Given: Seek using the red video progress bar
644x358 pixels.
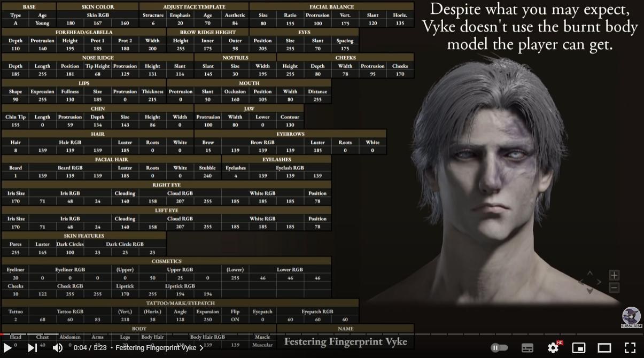Looking at the screenshot, I should (322, 335).
